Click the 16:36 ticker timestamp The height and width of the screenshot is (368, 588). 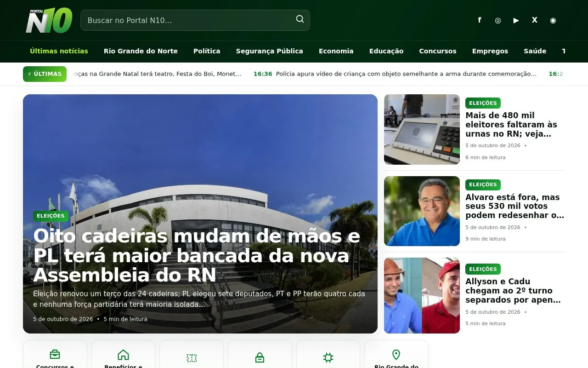[263, 74]
